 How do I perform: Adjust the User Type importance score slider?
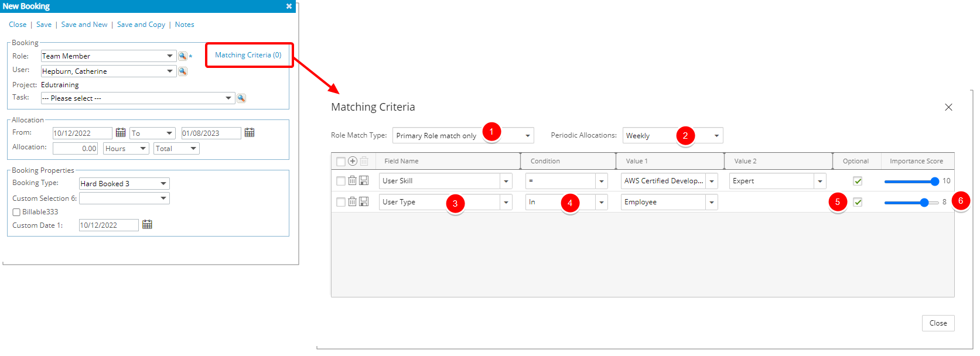pyautogui.click(x=911, y=203)
